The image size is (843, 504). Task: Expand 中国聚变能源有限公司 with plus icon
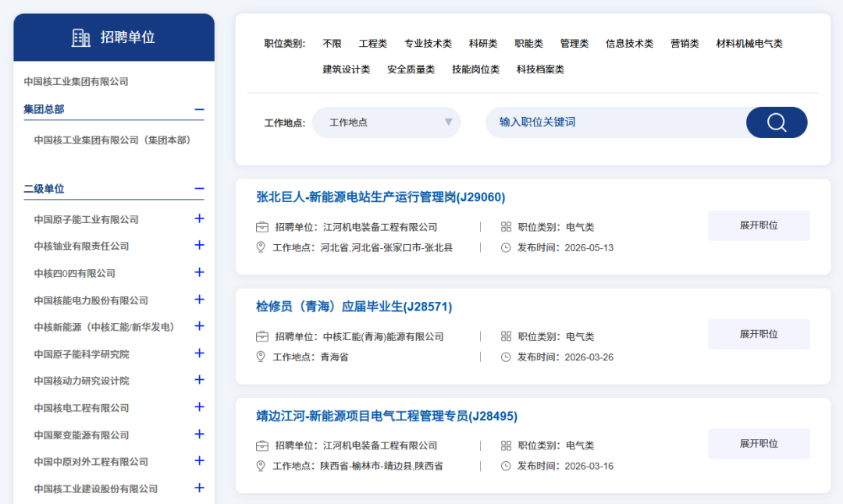(x=199, y=434)
